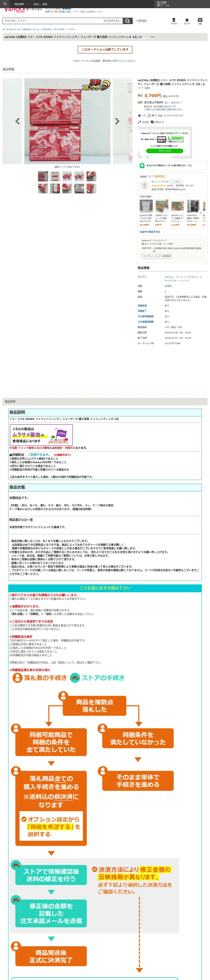Image resolution: width=210 pixels, height=980 pixels.
Task: Click the main product image
Action: (x=67, y=121)
